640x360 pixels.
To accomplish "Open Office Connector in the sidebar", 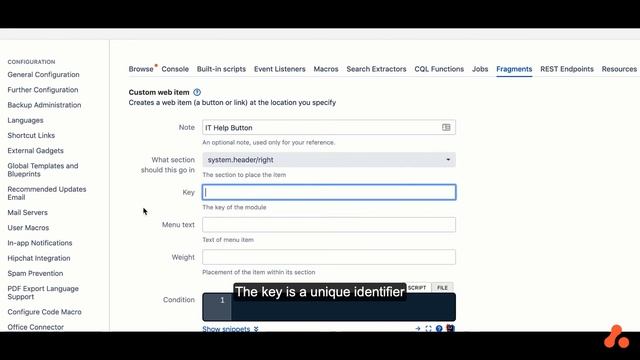I will click(x=36, y=327).
